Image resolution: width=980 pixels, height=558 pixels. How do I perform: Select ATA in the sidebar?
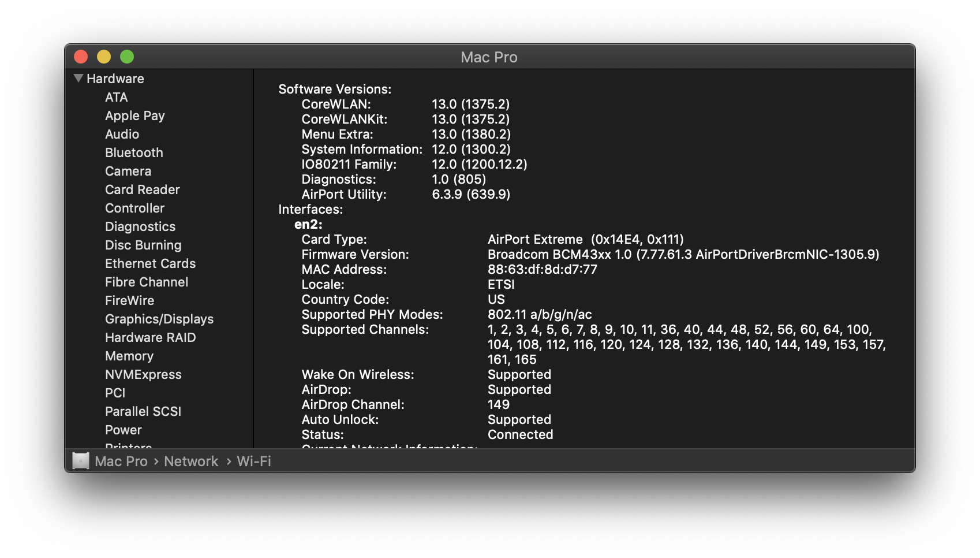click(x=117, y=97)
